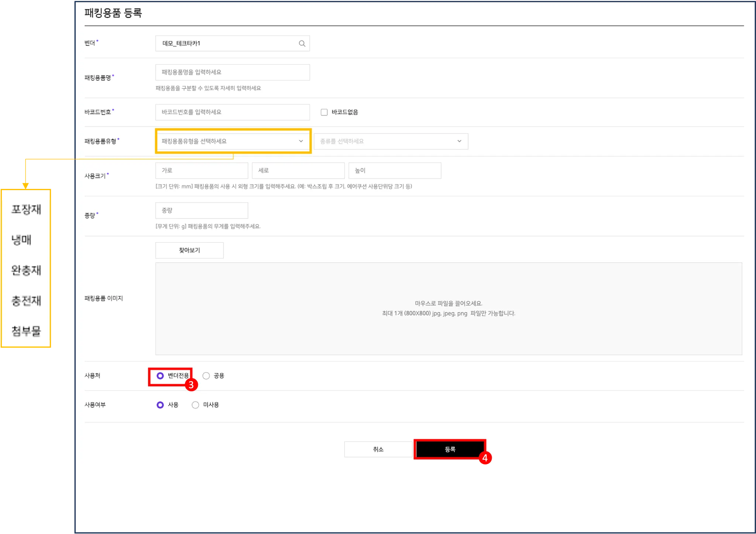Select 충전재 in the type list
Image resolution: width=756 pixels, height=534 pixels.
[x=26, y=301]
